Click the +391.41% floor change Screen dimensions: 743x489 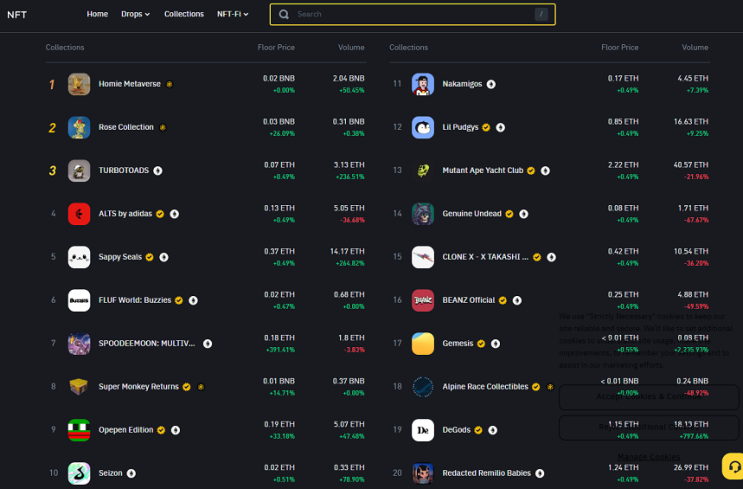tap(280, 350)
